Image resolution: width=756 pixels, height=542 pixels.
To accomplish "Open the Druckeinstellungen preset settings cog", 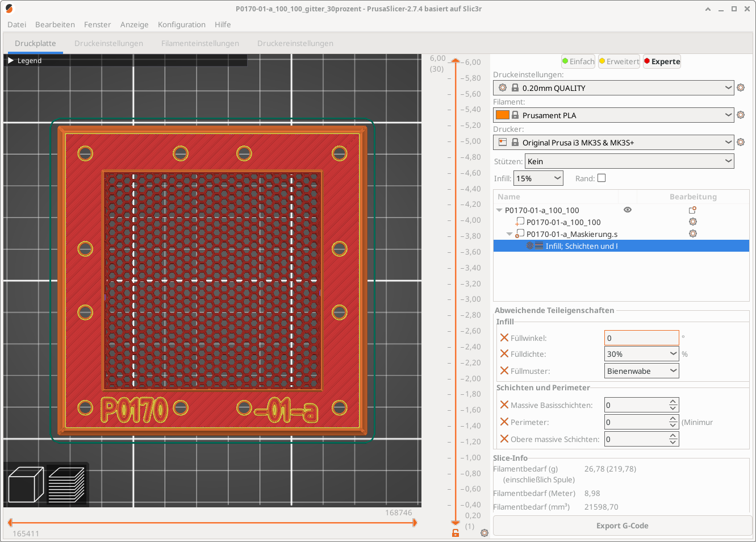I will [740, 87].
